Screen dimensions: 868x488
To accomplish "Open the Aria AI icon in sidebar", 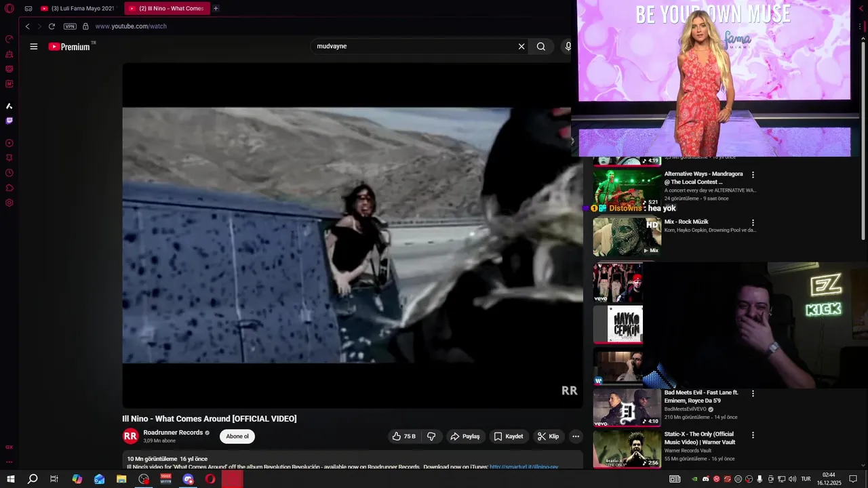I will point(9,106).
